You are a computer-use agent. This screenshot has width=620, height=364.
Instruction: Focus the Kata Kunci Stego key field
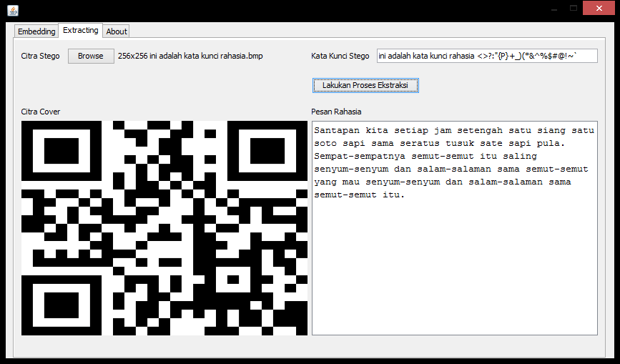pyautogui.click(x=486, y=56)
